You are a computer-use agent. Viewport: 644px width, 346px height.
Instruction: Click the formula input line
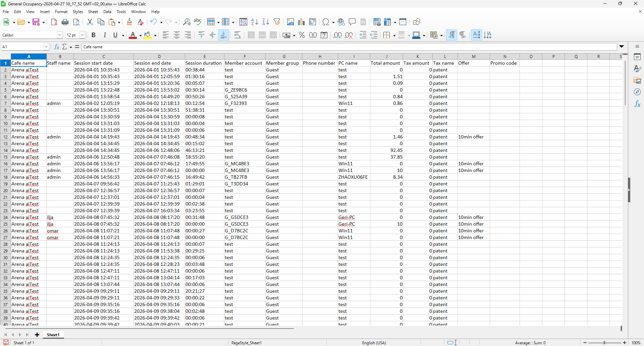coord(349,47)
